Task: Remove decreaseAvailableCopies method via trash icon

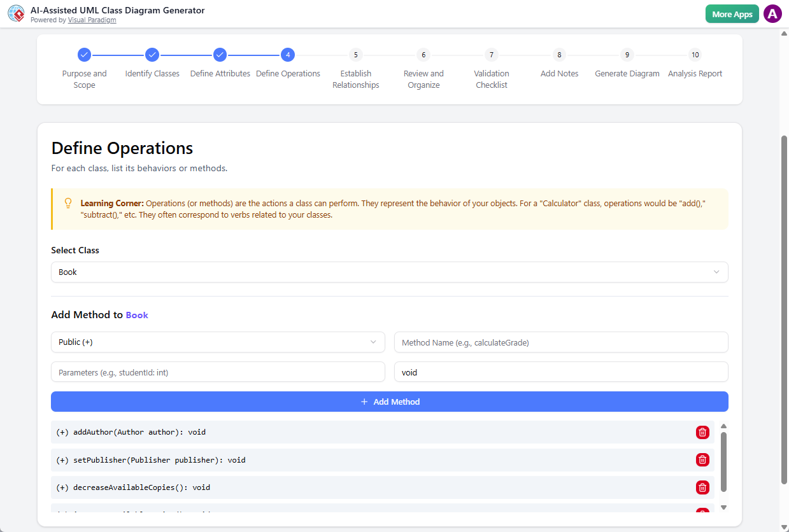Action: [x=702, y=487]
